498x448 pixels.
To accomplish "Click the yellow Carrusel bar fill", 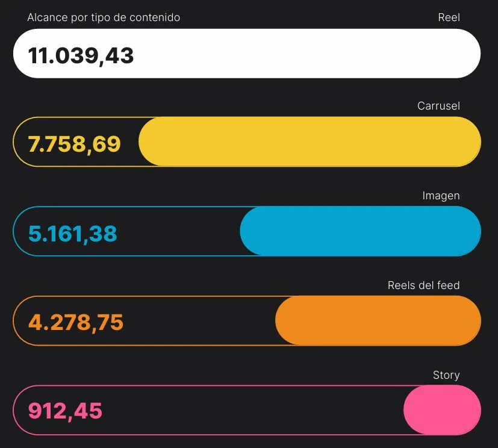I will coord(310,142).
